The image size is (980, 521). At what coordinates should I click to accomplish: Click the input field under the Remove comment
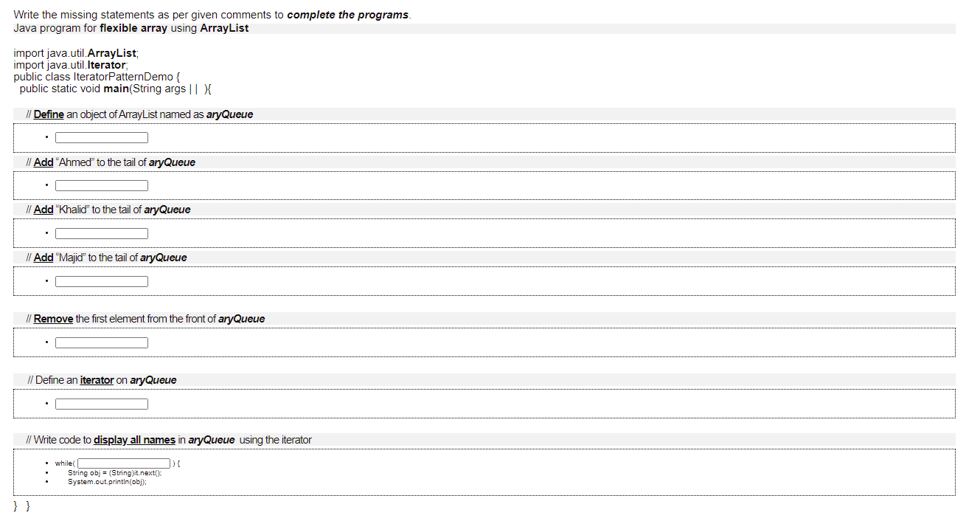(x=101, y=342)
